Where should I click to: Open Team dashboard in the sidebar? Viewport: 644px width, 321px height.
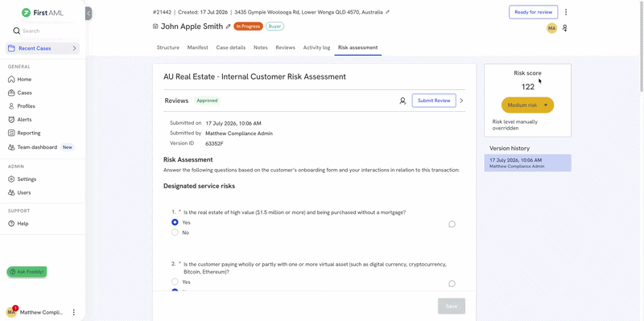[x=37, y=147]
